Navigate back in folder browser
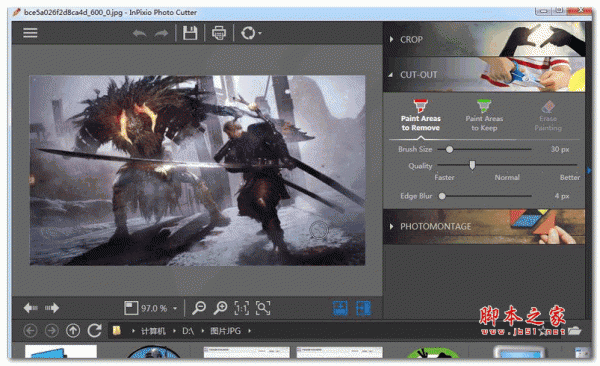The height and width of the screenshot is (366, 600). tap(30, 331)
